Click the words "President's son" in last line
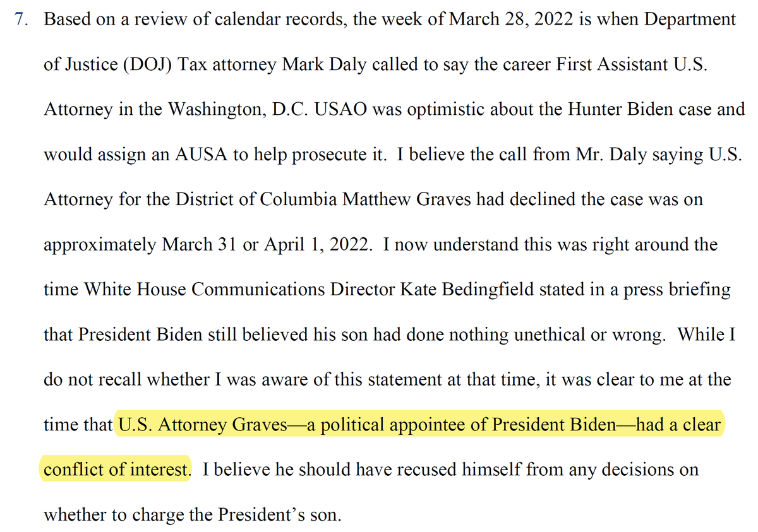The height and width of the screenshot is (532, 758). coord(279,515)
